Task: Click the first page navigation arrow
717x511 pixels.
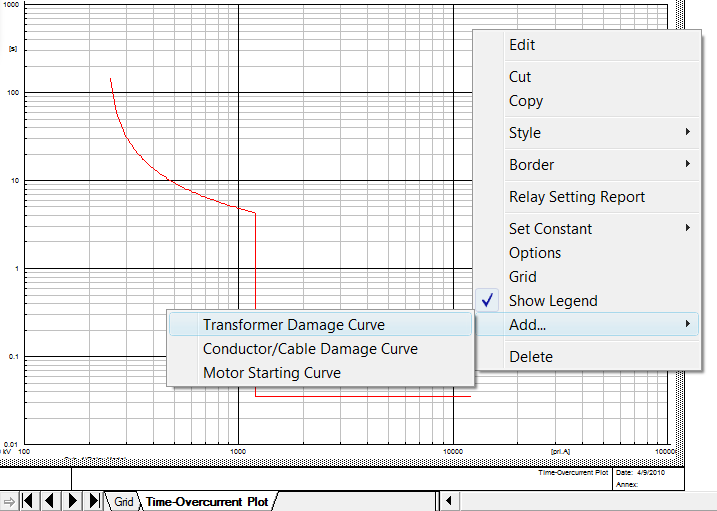Action: pos(29,501)
